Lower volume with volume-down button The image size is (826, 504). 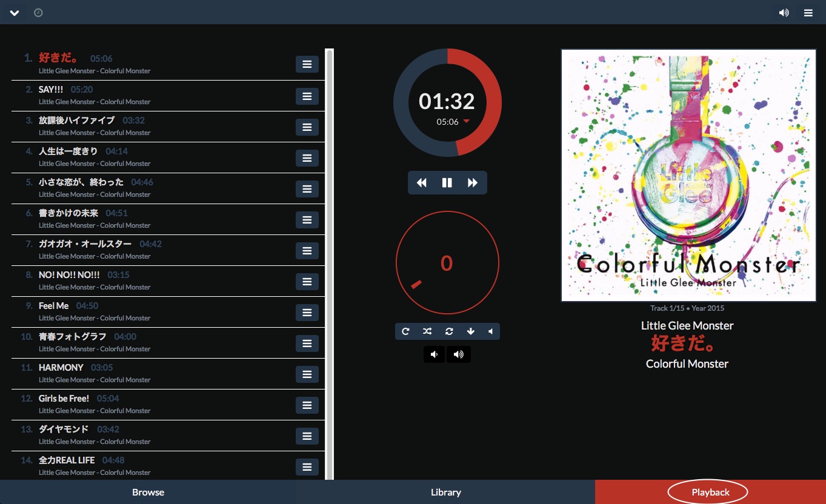[434, 354]
